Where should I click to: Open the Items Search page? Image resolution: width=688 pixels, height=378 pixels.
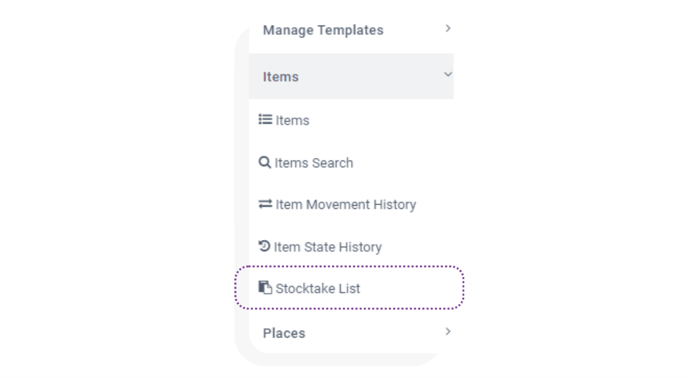click(314, 163)
